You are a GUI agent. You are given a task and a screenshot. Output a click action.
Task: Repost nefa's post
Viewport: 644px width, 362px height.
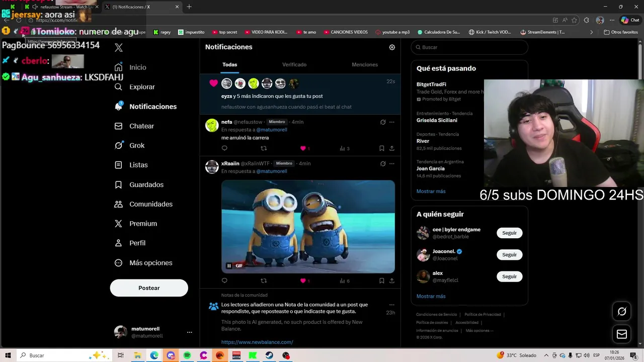264,148
